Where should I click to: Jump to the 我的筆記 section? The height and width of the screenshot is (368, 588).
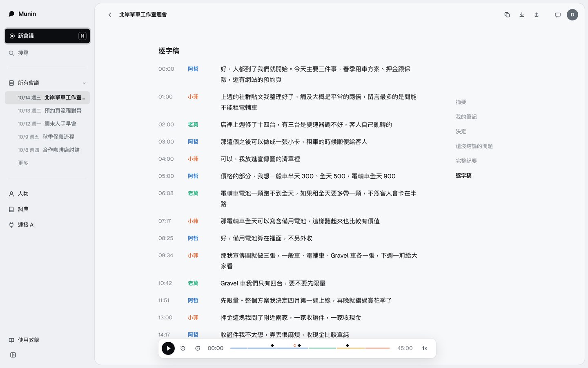tap(466, 117)
